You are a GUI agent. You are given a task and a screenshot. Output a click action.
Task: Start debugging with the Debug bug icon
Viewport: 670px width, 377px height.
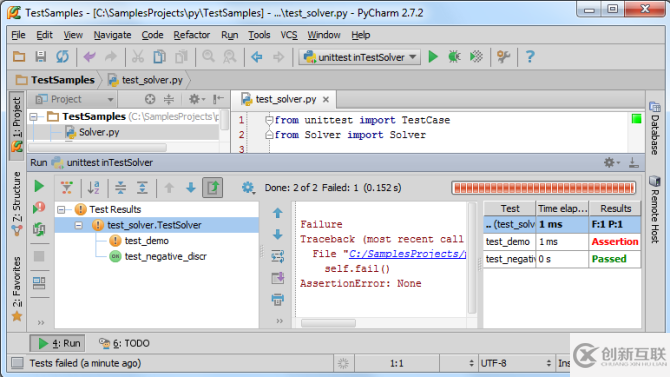click(x=454, y=57)
